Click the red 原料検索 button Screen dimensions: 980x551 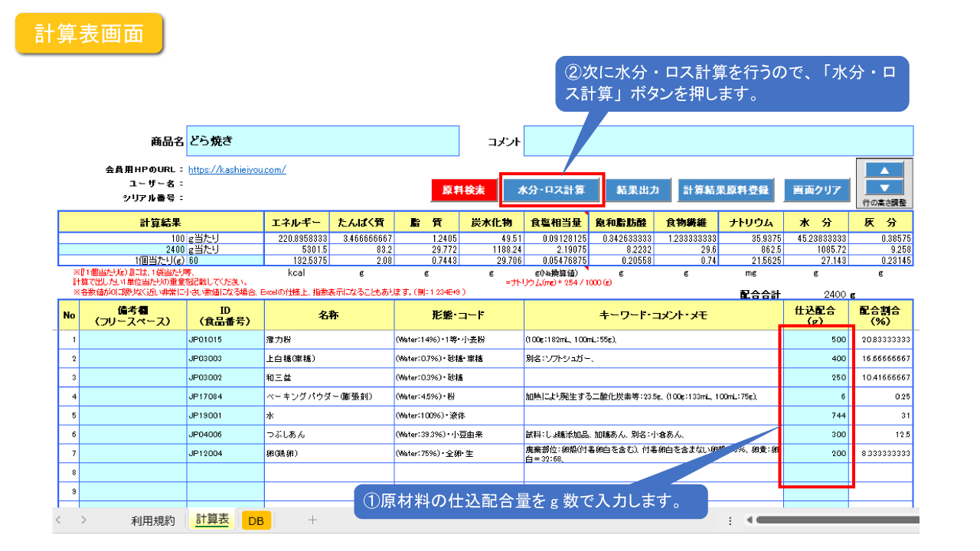click(x=463, y=191)
